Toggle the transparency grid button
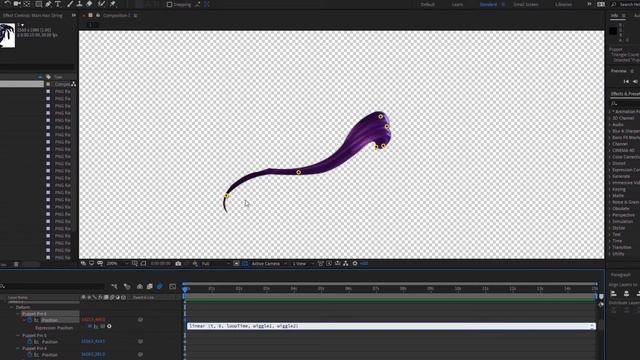 pos(245,264)
